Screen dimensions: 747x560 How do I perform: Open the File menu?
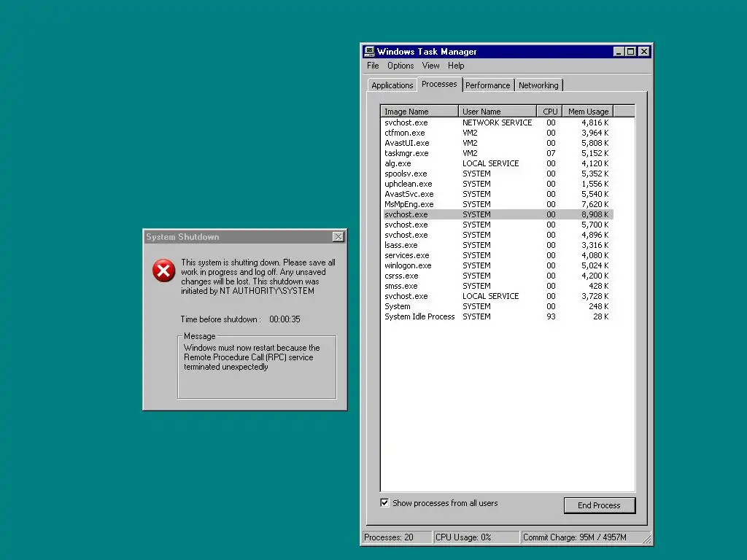pyautogui.click(x=373, y=66)
